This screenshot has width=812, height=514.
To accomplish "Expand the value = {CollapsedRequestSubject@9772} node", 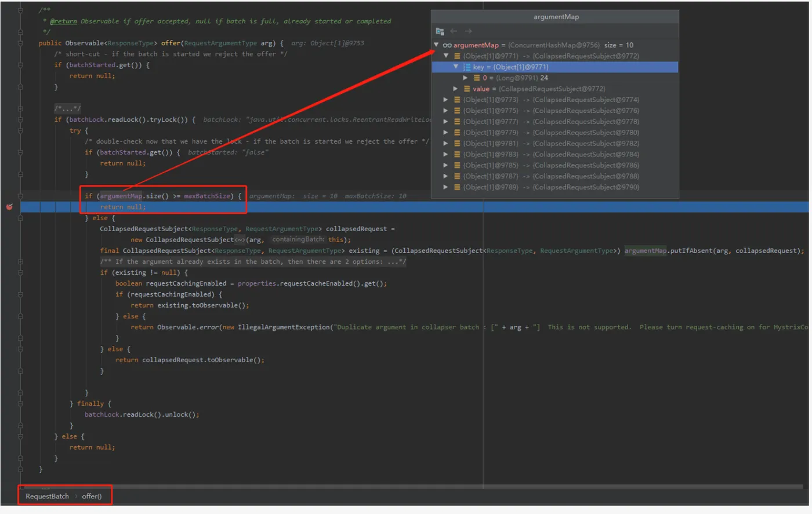I will (x=456, y=89).
